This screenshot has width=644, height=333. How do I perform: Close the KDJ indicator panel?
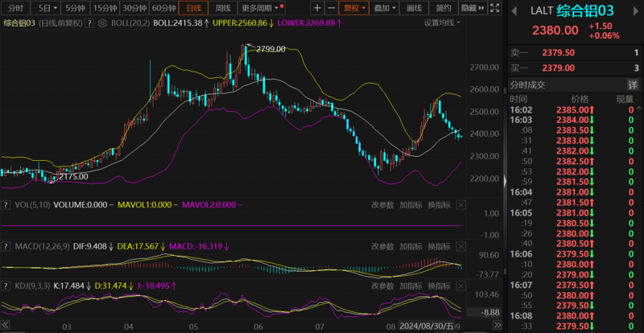460,285
